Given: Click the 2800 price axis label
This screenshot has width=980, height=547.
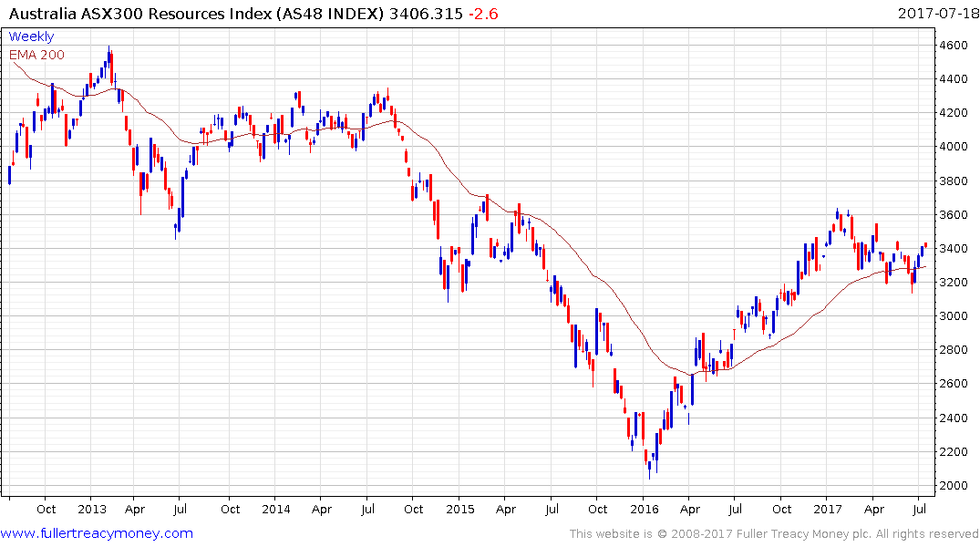Looking at the screenshot, I should [x=954, y=349].
